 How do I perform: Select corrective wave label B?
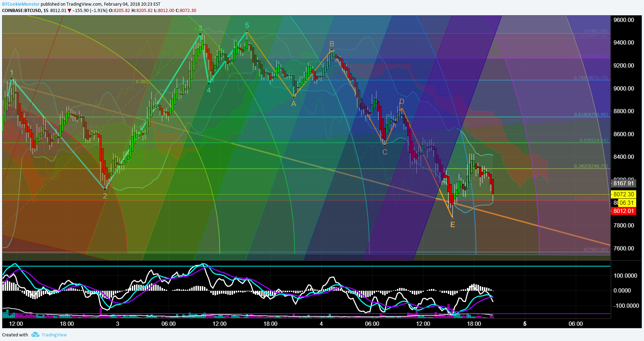pyautogui.click(x=332, y=44)
